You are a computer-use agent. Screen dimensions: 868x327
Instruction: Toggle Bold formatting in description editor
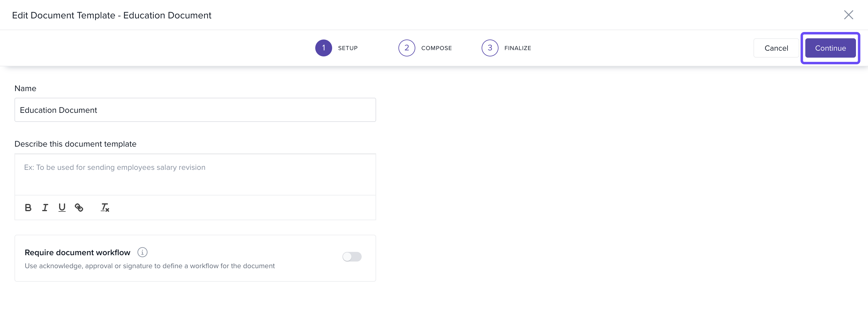click(28, 208)
